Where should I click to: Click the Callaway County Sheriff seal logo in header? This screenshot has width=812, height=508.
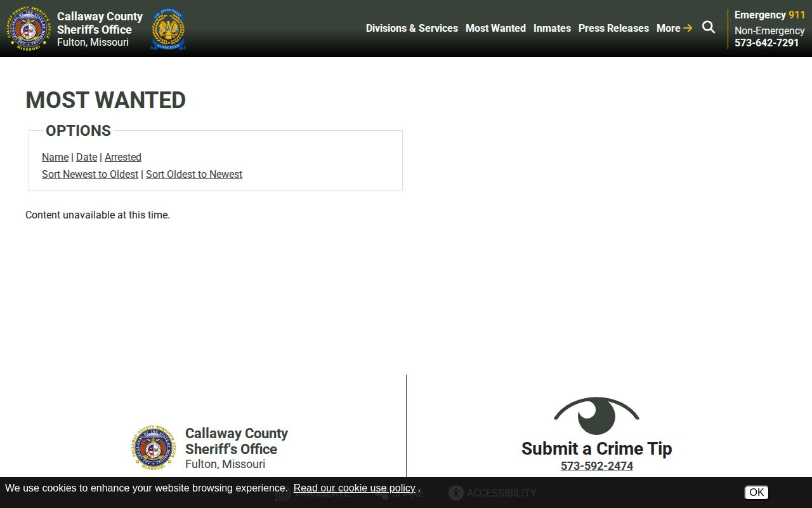29,29
